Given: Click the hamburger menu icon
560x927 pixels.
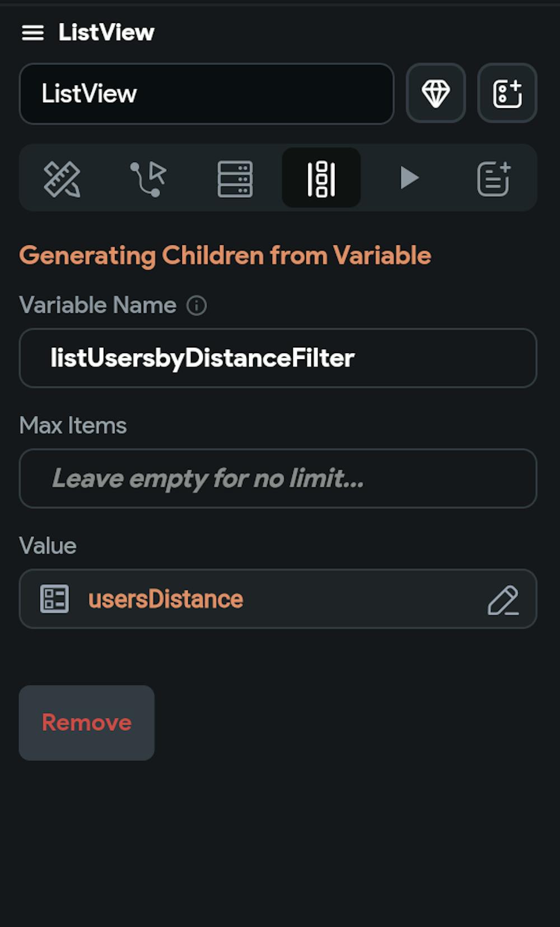Looking at the screenshot, I should (32, 33).
